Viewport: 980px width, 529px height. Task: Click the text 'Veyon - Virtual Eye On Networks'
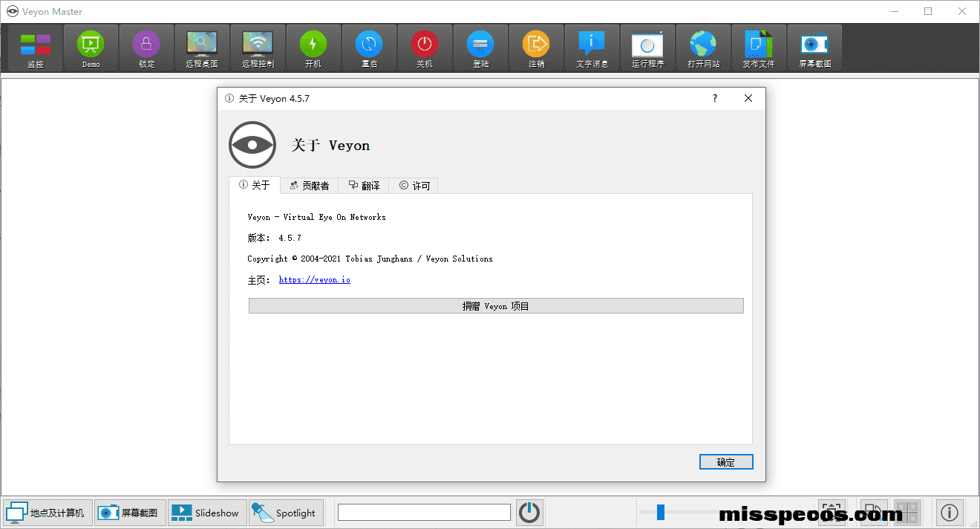point(317,217)
